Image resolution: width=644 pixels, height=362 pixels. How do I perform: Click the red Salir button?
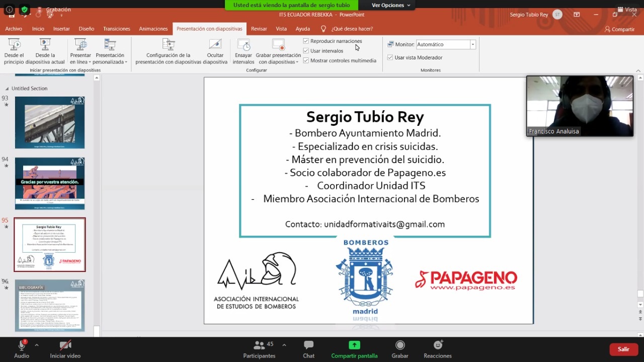[x=623, y=349]
